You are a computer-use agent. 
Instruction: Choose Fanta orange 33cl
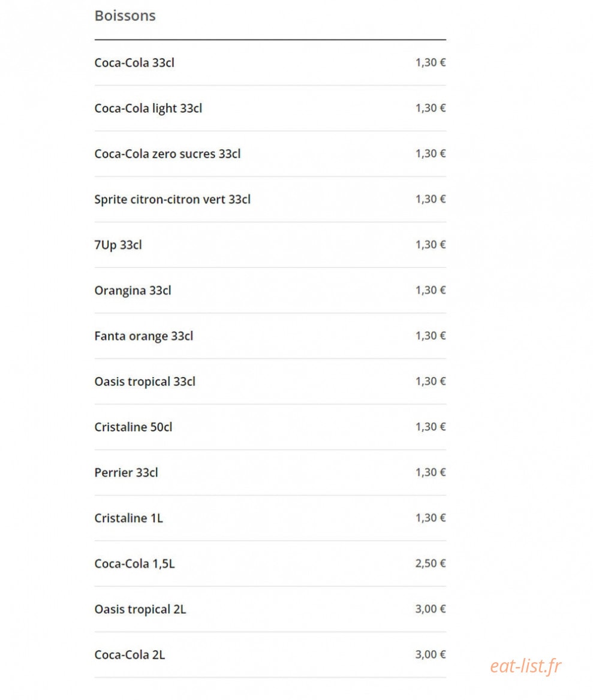[270, 336]
